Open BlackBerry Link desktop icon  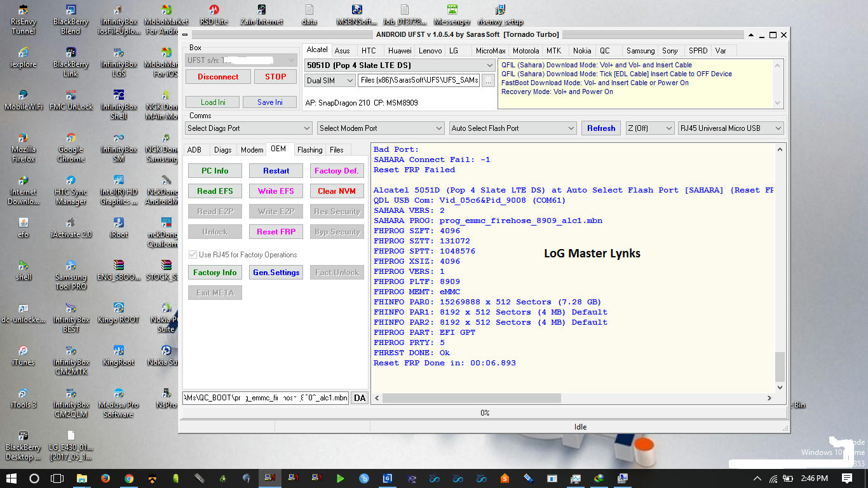point(71,62)
